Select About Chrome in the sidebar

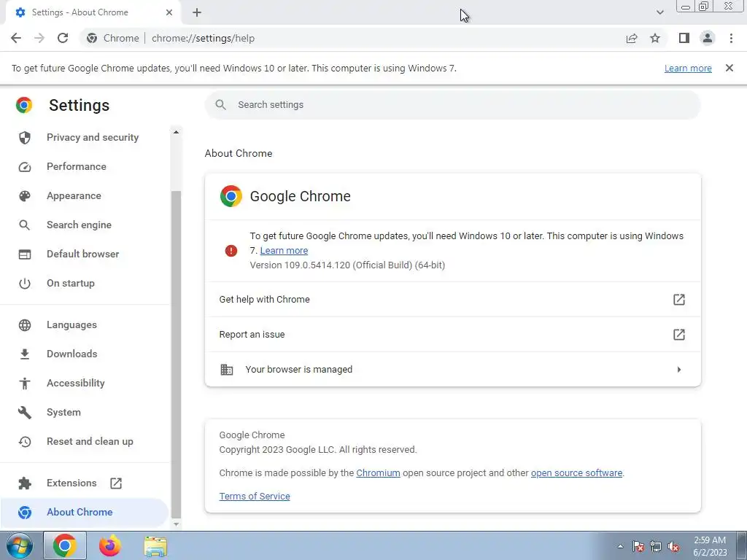[85, 512]
